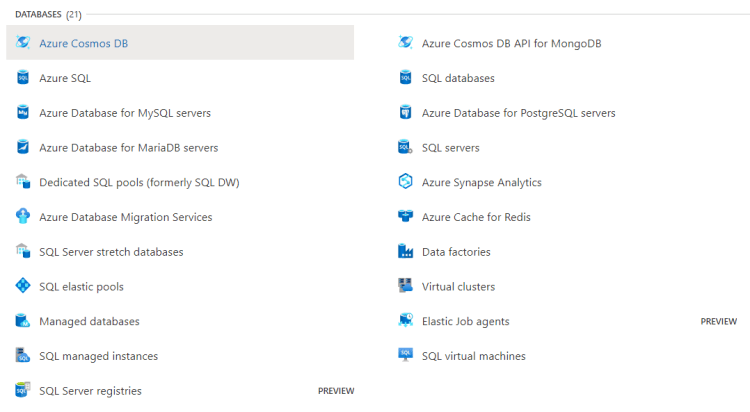The image size is (750, 412).
Task: Select Dedicated SQL pools (formerly SQL DW)
Action: [139, 183]
